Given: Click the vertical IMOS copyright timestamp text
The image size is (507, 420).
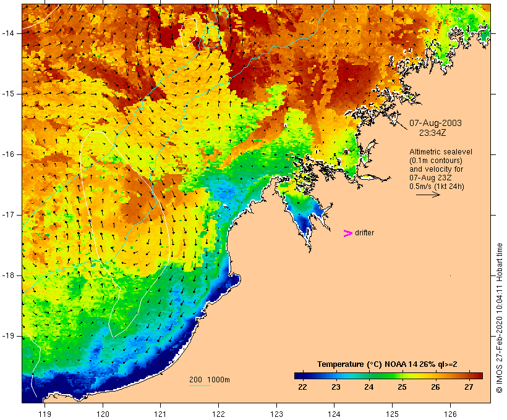Looking at the screenshot, I should [499, 318].
